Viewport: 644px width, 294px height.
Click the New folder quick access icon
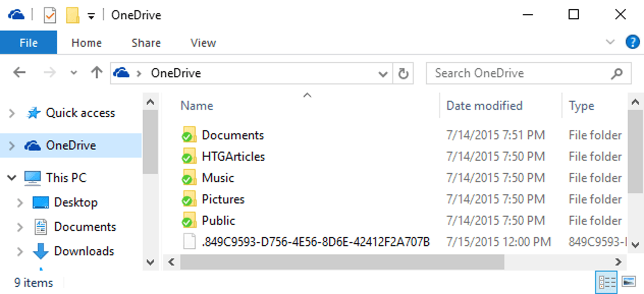[73, 15]
